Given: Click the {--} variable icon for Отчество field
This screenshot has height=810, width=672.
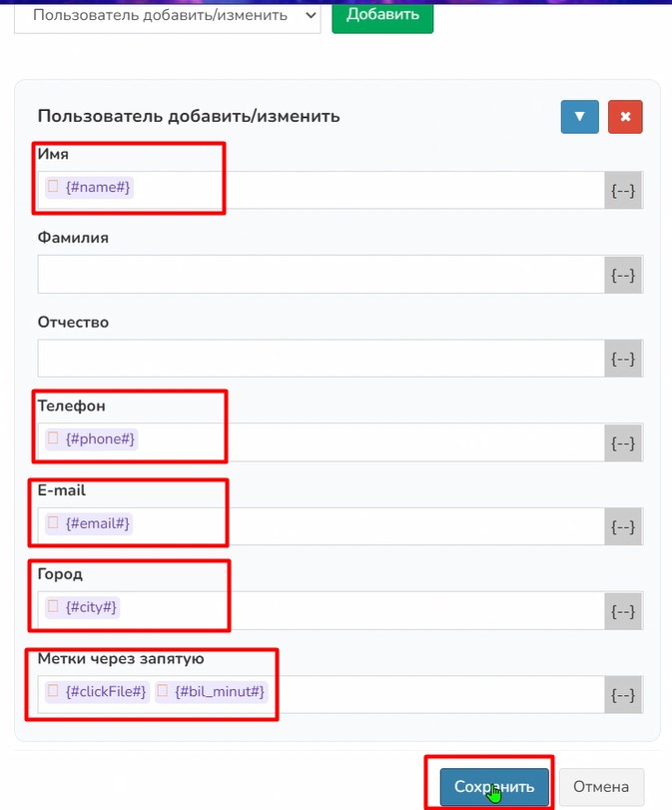Looking at the screenshot, I should tap(623, 359).
